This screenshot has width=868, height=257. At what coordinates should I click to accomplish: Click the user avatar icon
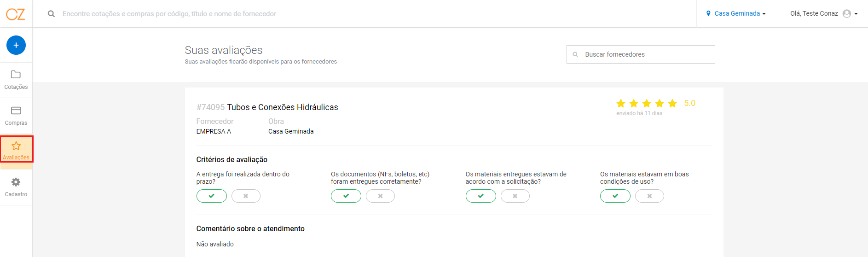pyautogui.click(x=847, y=14)
